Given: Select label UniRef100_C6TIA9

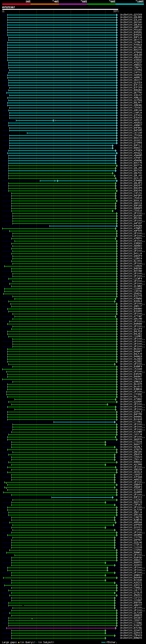Looking at the screenshot, I should point(131,133).
